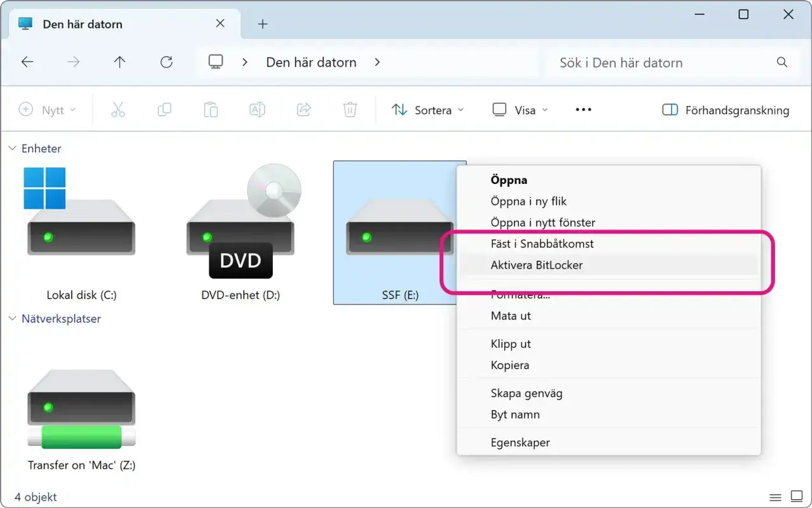Viewport: 812px width, 508px height.
Task: Open a new tab with plus button
Action: click(x=263, y=24)
